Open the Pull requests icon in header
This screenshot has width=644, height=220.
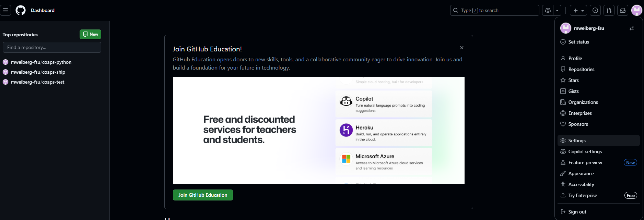point(609,10)
